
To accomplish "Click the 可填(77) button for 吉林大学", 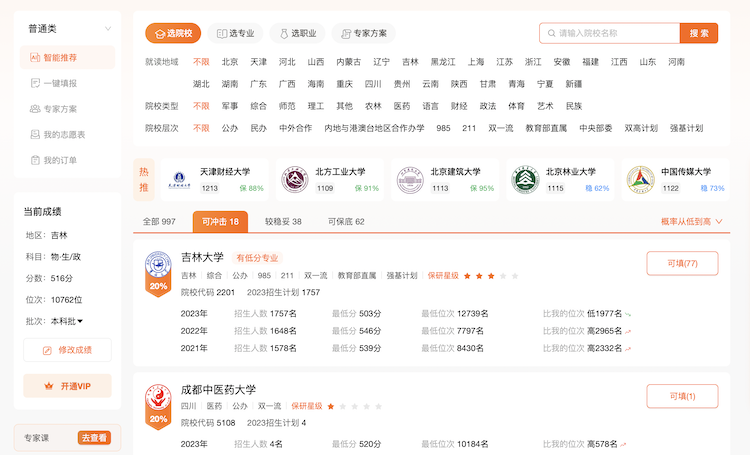I will 682,263.
